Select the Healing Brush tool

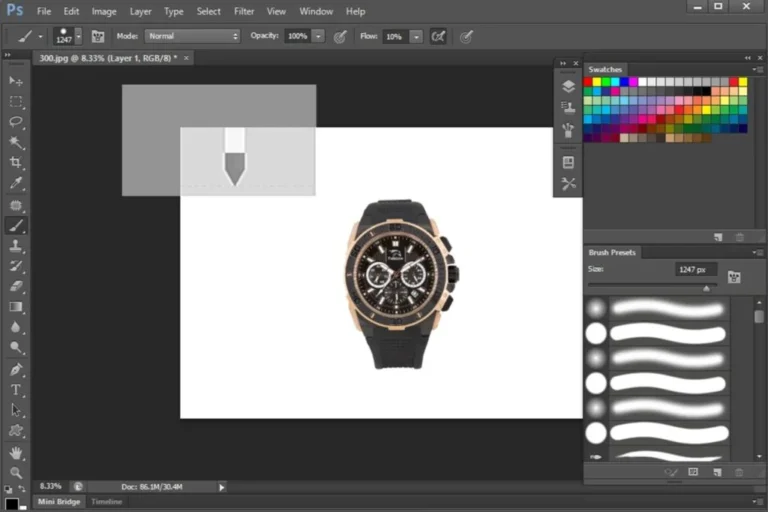coord(16,205)
